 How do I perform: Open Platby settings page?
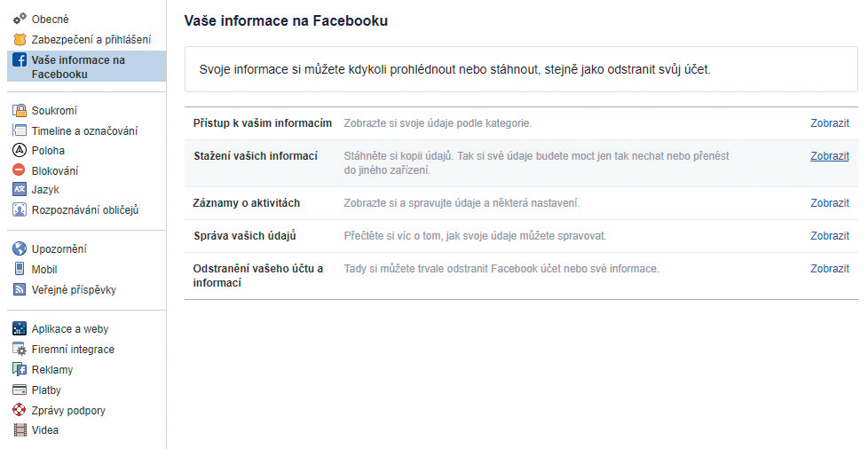pos(46,390)
